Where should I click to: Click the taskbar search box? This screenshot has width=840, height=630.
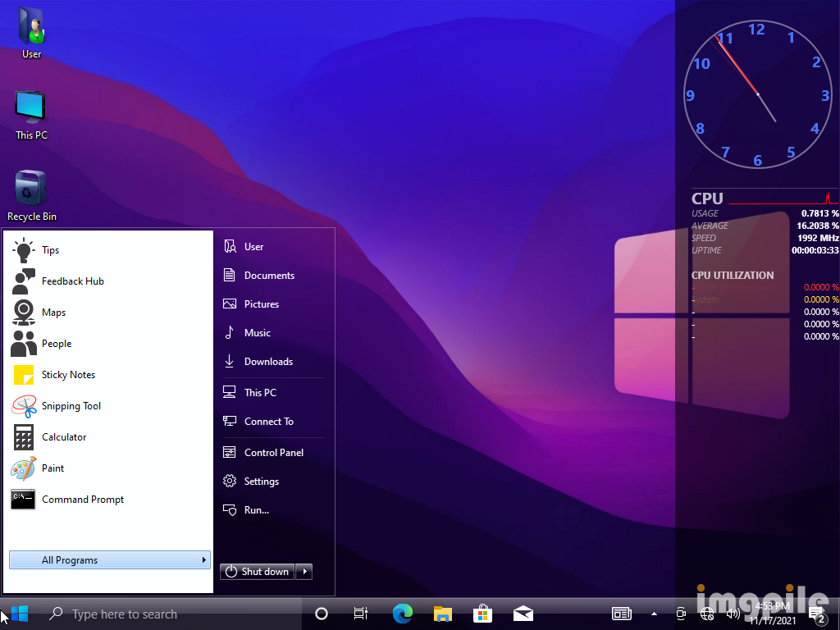point(123,614)
